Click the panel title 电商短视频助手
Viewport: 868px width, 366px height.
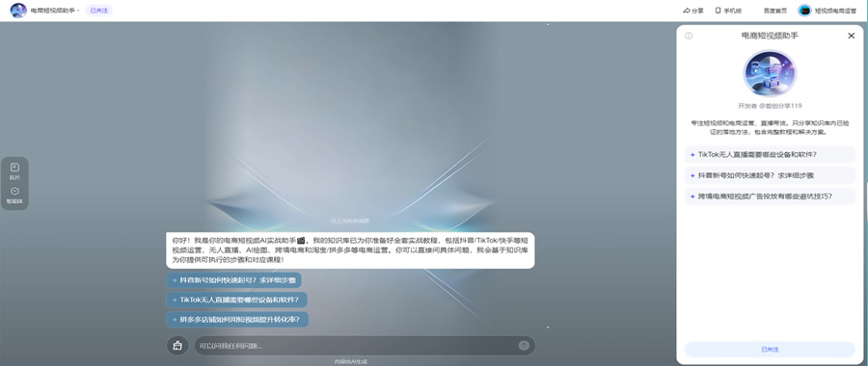[x=770, y=36]
